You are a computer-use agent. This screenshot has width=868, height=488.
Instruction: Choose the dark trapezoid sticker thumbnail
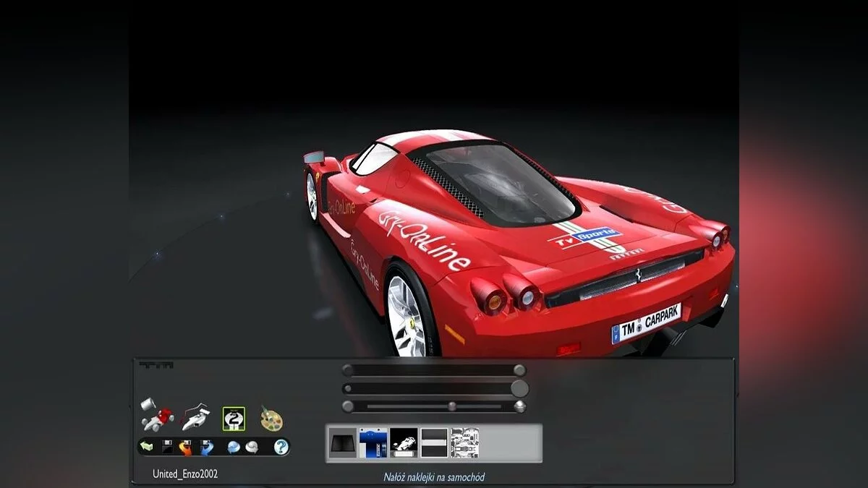click(x=342, y=442)
